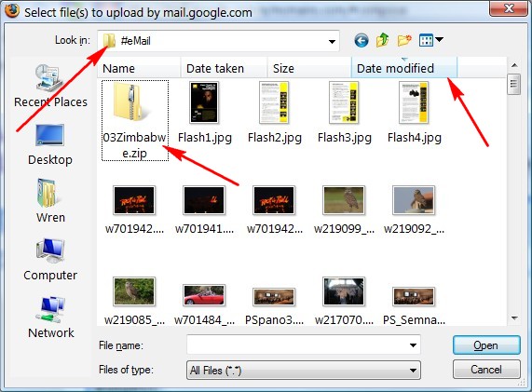Image resolution: width=532 pixels, height=392 pixels.
Task: Click the scroll down arrow
Action: click(514, 318)
